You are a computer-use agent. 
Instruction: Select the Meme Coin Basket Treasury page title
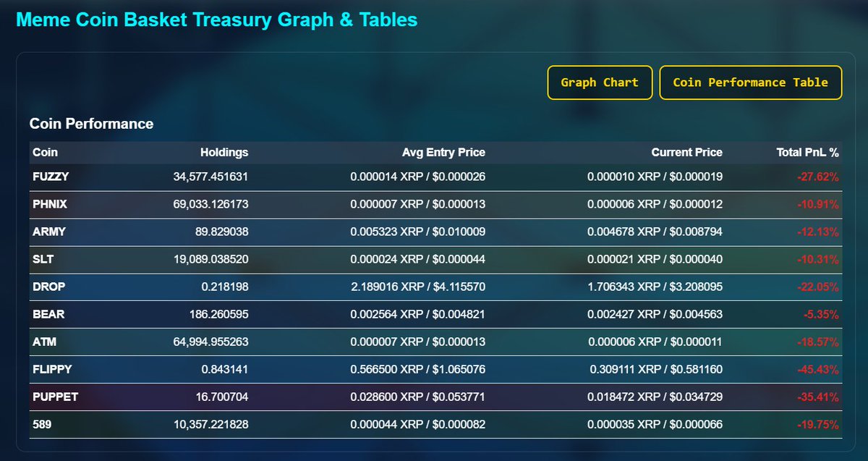tap(217, 20)
